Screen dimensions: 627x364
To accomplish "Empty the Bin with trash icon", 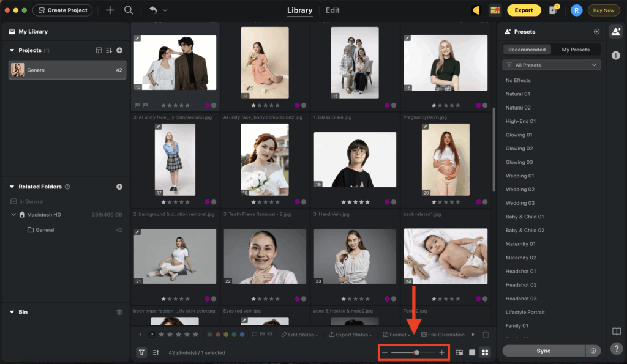I will 119,312.
